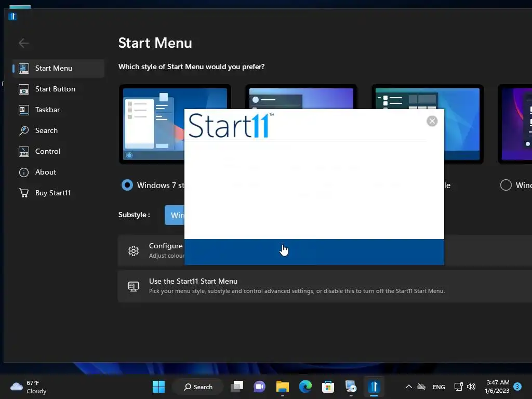Viewport: 532px width, 399px height.
Task: Select the Windows 7 style radio button
Action: click(127, 185)
